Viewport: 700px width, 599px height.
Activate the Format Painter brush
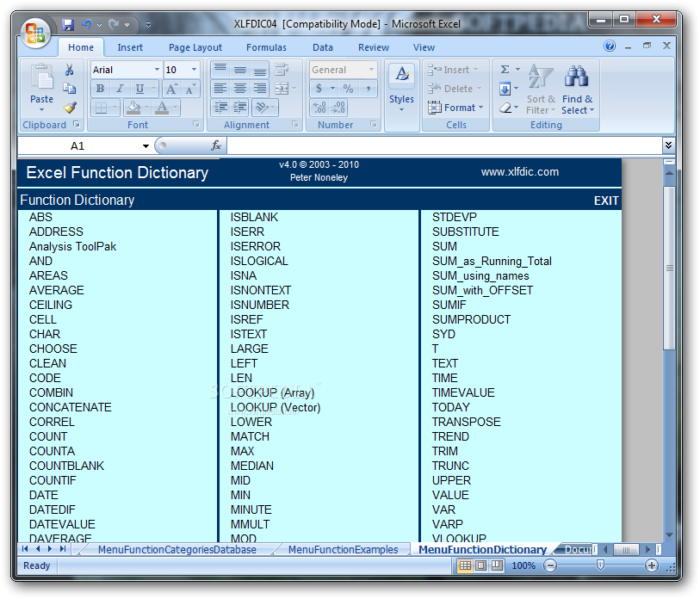[70, 107]
